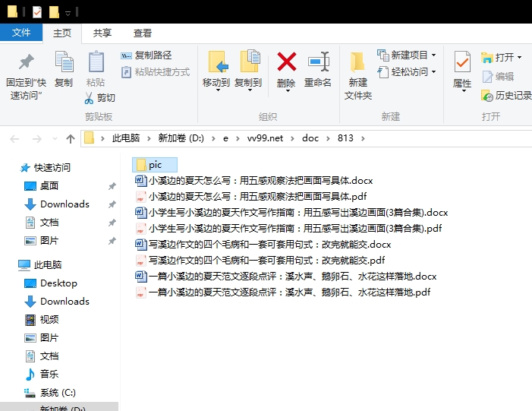
Task: Open the Recent Locations dropdown chevron
Action: [55, 138]
